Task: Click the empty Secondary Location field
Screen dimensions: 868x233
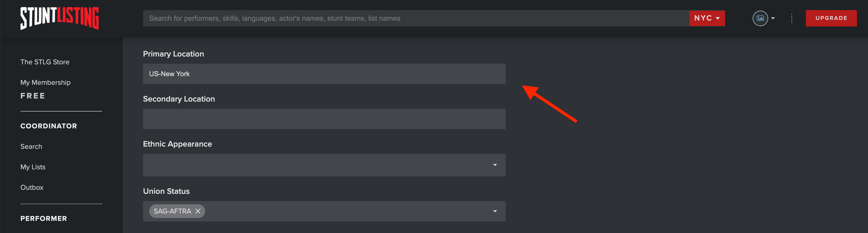Action: (324, 119)
